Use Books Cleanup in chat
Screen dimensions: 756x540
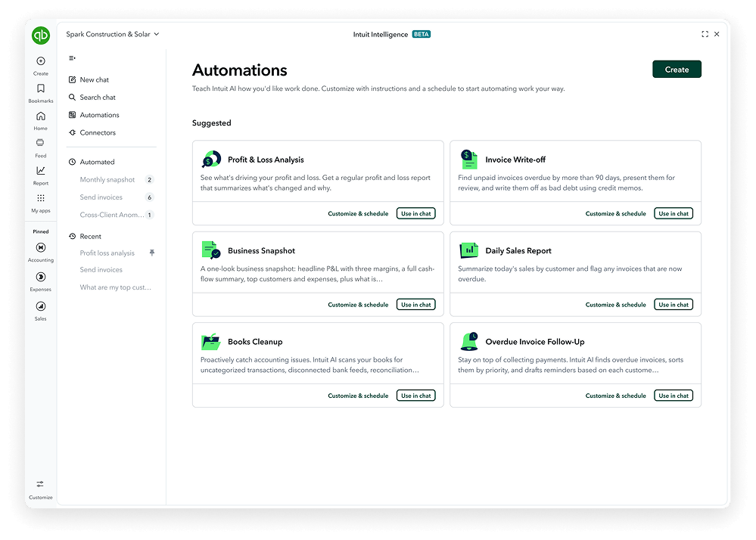(416, 396)
